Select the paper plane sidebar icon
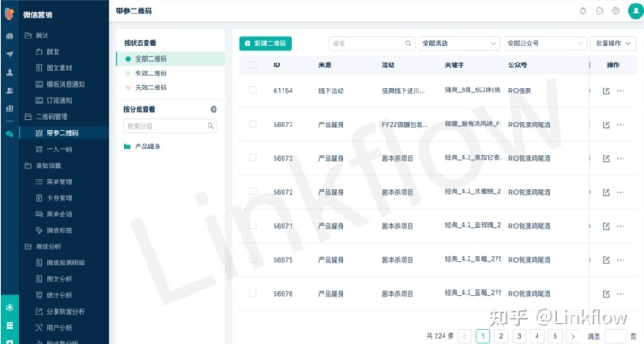Screen dimensions: 644x344 (10, 55)
